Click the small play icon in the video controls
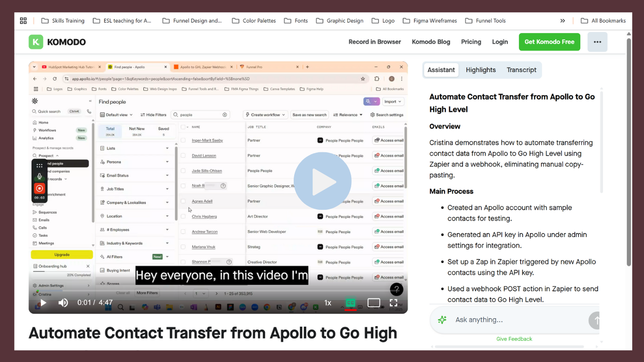The height and width of the screenshot is (362, 644). point(43,303)
